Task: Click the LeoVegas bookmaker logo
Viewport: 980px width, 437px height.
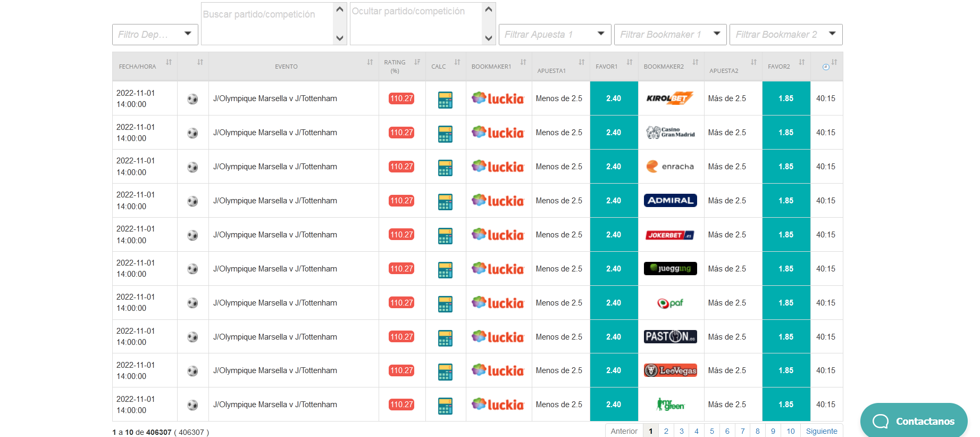Action: 670,370
